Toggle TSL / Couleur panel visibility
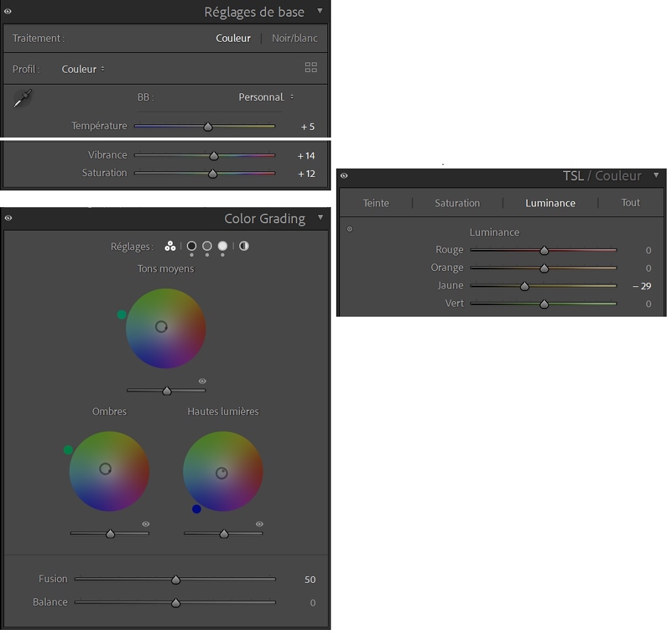672x640 pixels. (x=343, y=175)
